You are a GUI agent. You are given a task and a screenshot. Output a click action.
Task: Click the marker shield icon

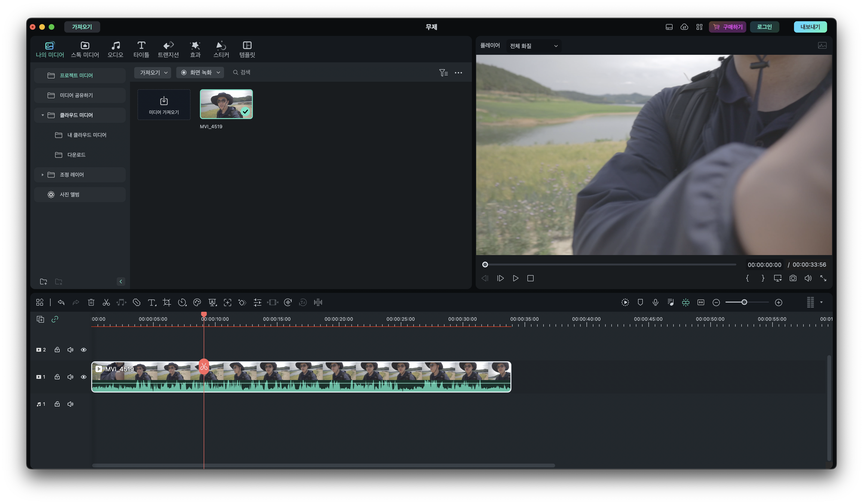click(x=640, y=303)
